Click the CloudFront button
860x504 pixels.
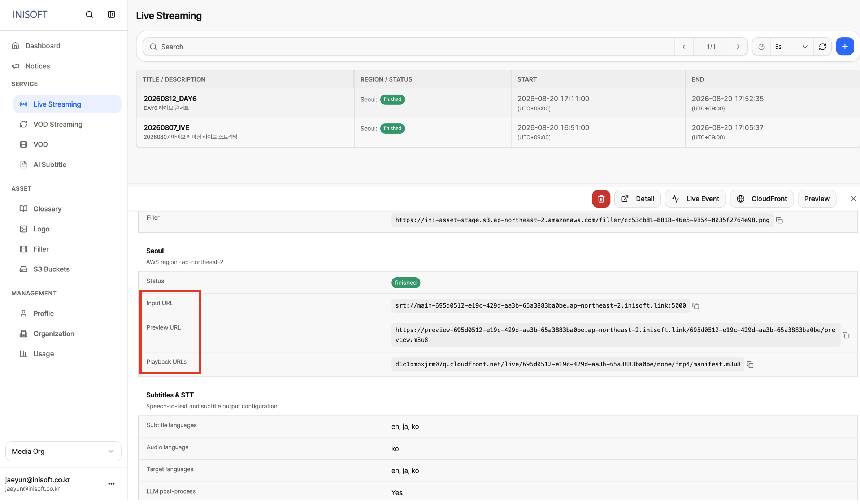coord(761,199)
